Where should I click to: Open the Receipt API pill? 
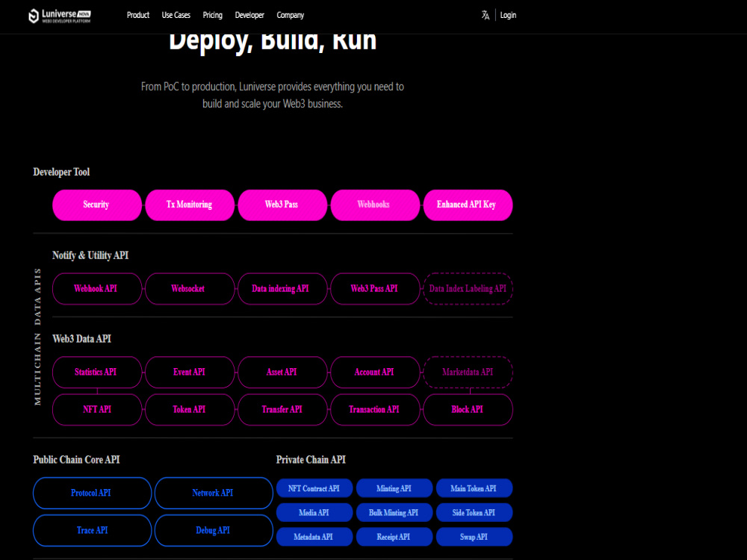click(394, 537)
